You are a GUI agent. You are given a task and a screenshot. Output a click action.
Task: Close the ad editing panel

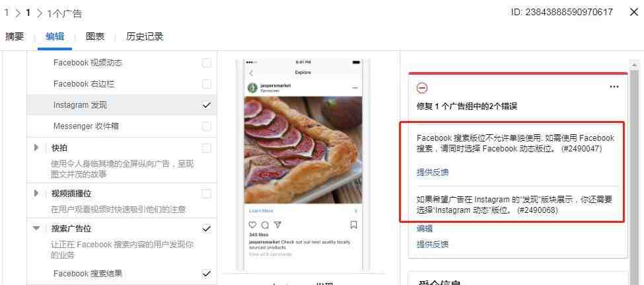[633, 13]
